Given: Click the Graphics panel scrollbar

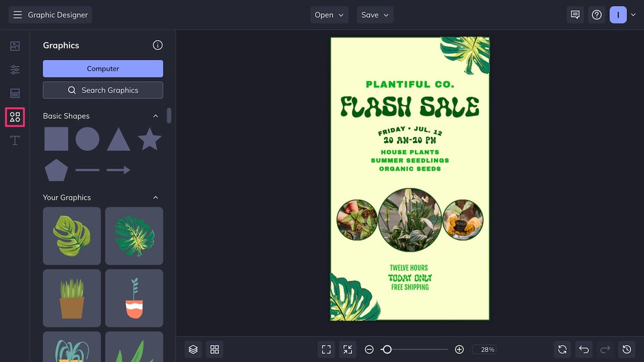Looking at the screenshot, I should [x=169, y=116].
